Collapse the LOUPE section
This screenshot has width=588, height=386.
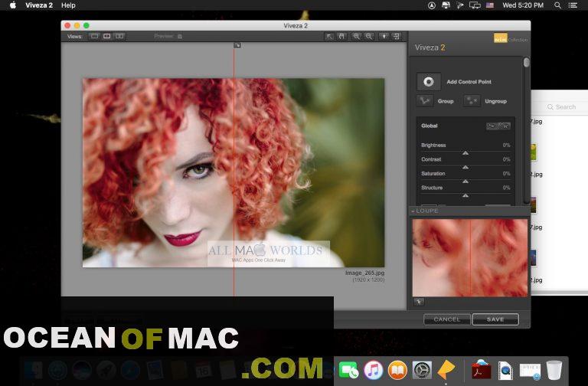click(413, 211)
